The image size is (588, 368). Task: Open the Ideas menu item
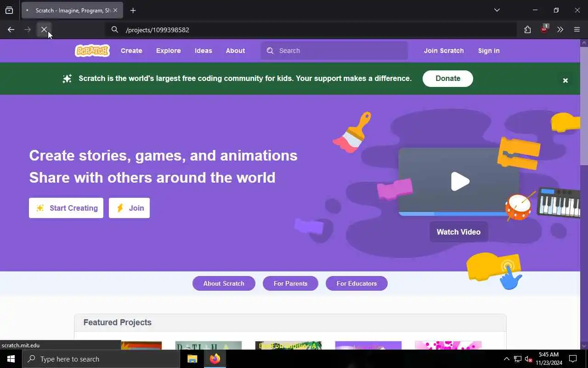[x=204, y=51]
